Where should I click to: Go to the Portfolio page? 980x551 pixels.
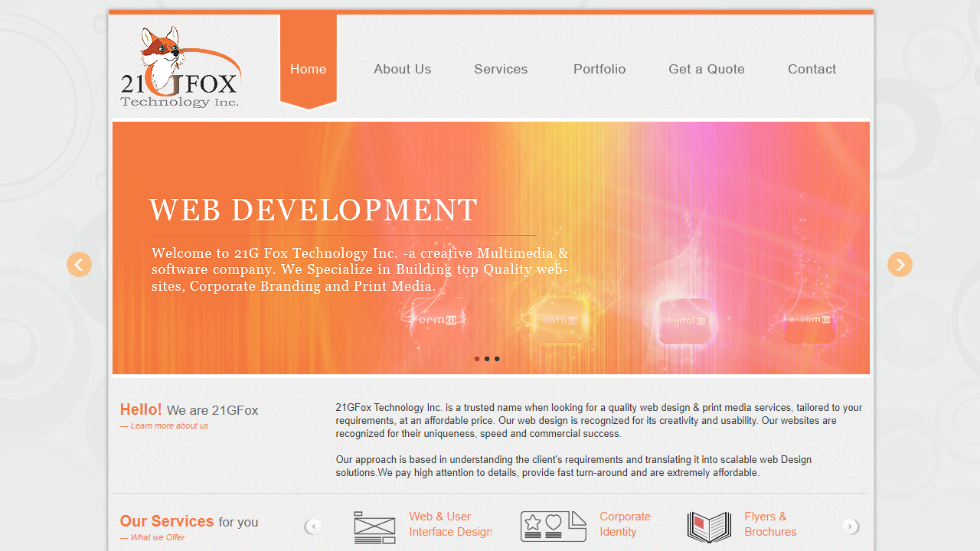(599, 69)
